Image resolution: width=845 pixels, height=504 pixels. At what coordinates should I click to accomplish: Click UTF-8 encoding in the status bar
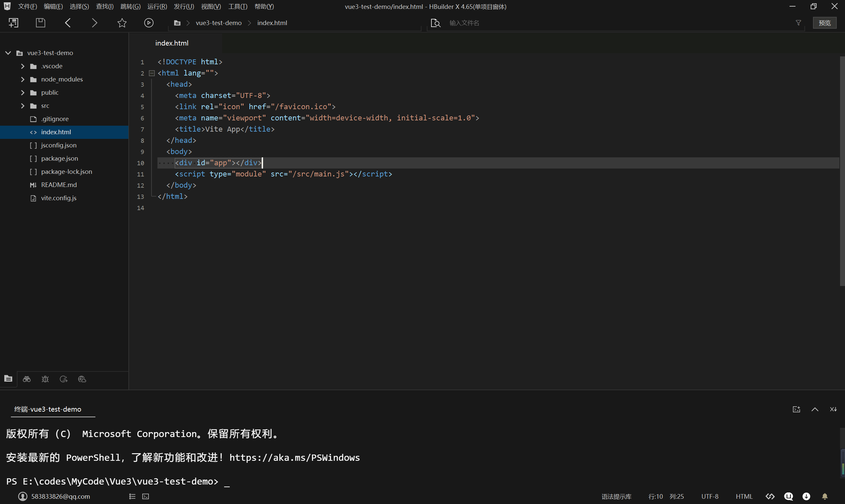coord(709,496)
